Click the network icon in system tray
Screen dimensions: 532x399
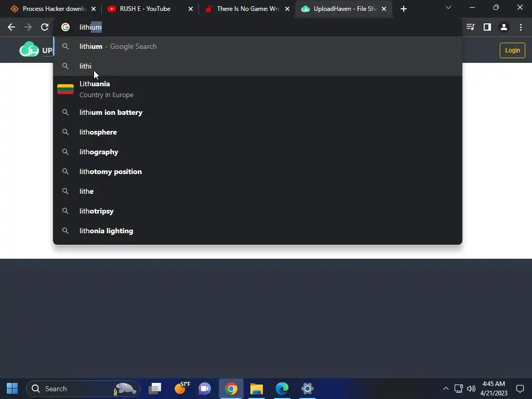pos(459,389)
